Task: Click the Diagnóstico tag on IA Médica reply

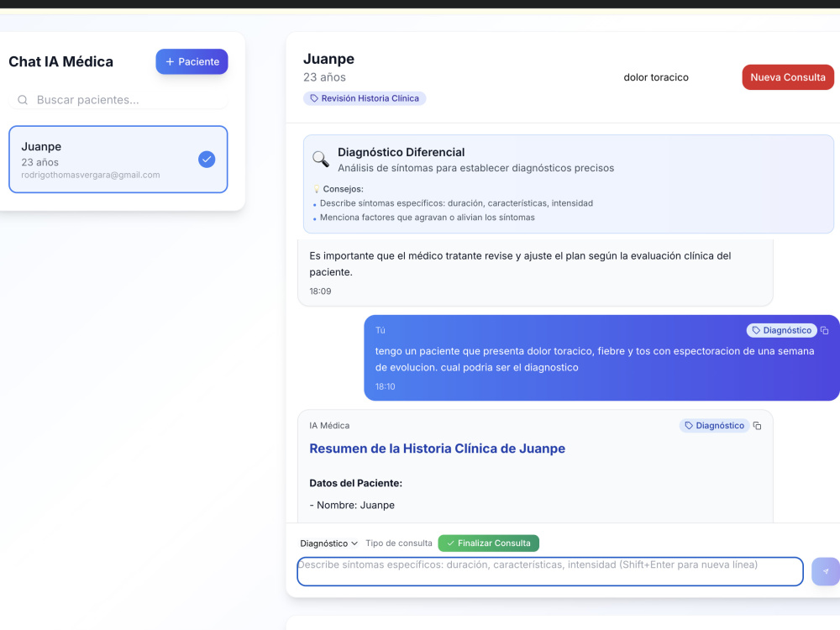Action: (x=714, y=425)
